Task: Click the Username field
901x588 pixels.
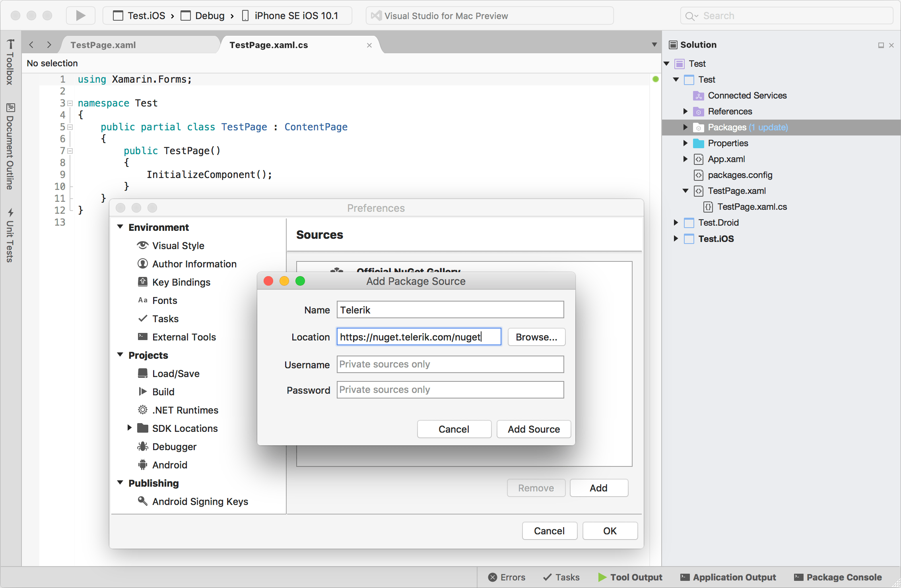Action: 450,364
